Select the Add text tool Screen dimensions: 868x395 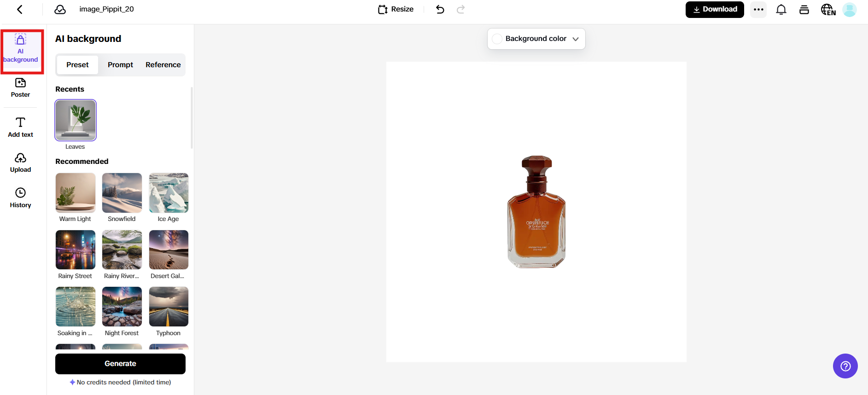pos(20,127)
